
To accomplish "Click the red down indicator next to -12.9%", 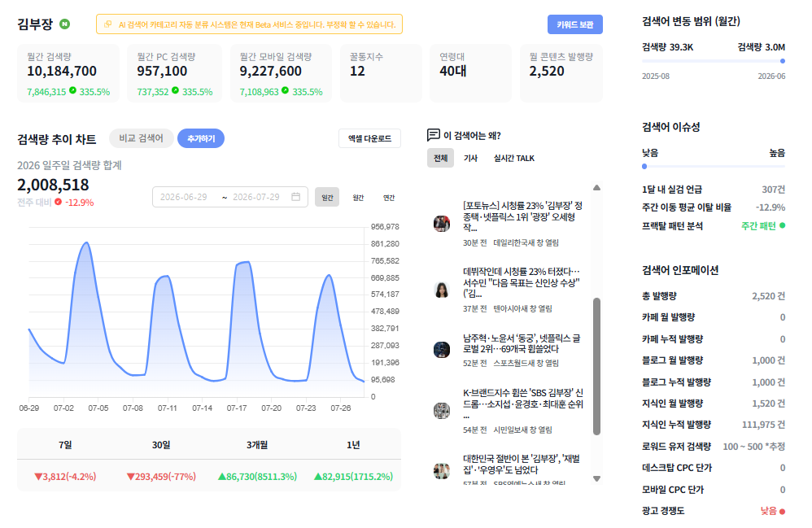I will (x=59, y=202).
